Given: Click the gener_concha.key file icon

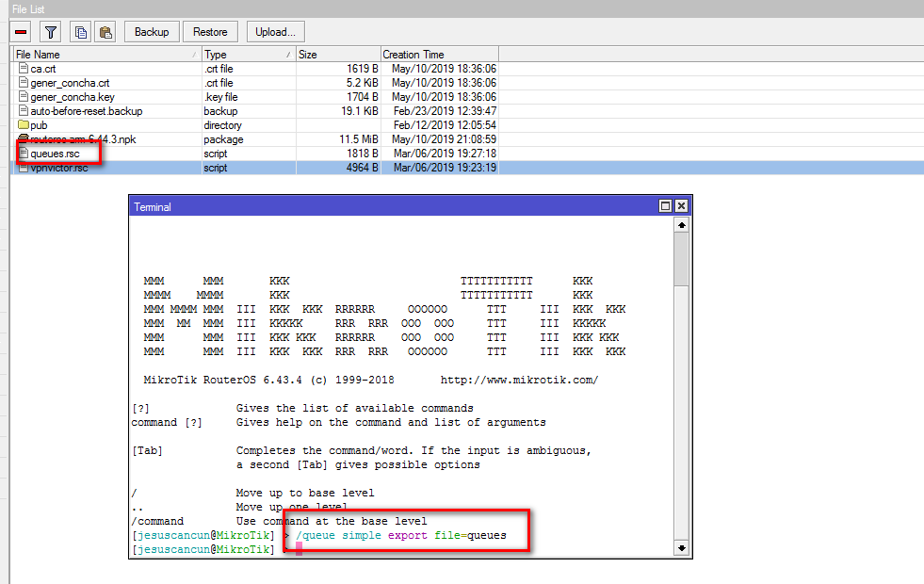Looking at the screenshot, I should (24, 97).
